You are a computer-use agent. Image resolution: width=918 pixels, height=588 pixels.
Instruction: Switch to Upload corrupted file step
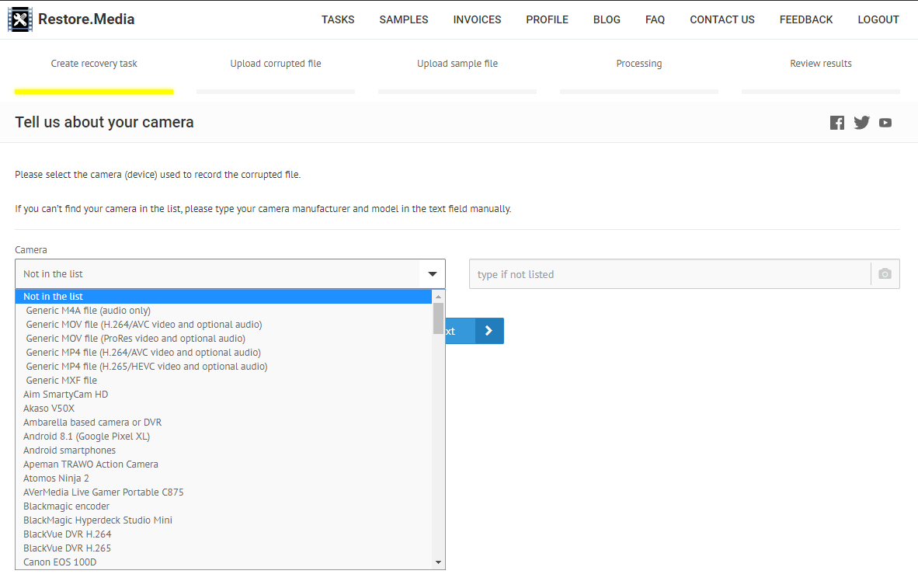(275, 64)
